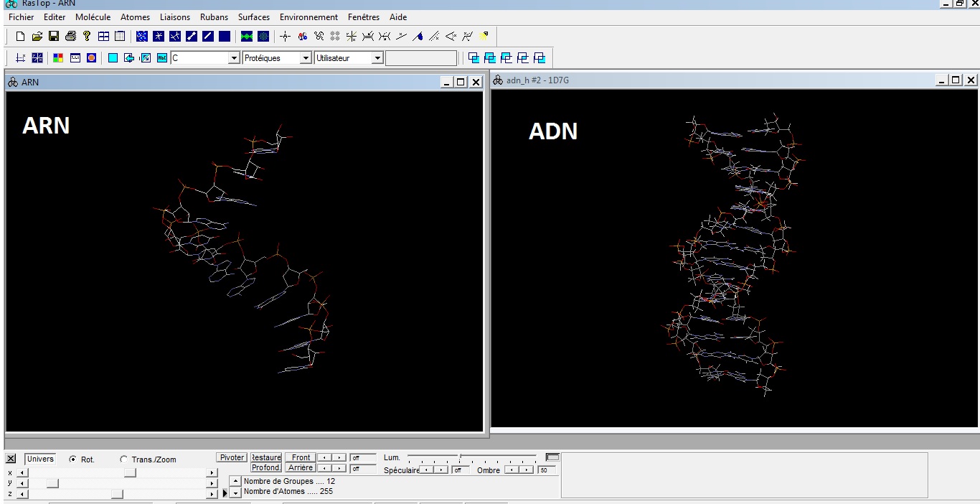Click the Print icon
The width and height of the screenshot is (980, 504).
coord(70,36)
